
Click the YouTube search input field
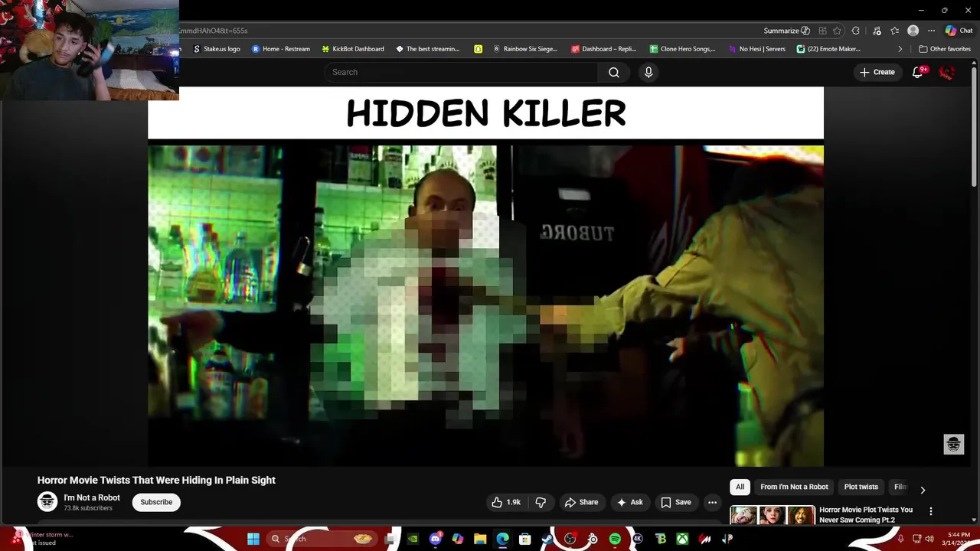tap(461, 72)
